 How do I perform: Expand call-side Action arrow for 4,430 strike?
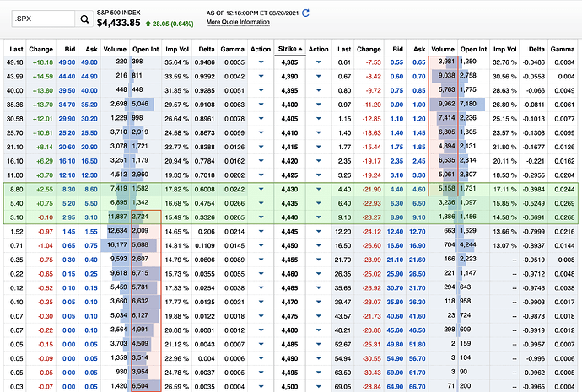pyautogui.click(x=261, y=191)
